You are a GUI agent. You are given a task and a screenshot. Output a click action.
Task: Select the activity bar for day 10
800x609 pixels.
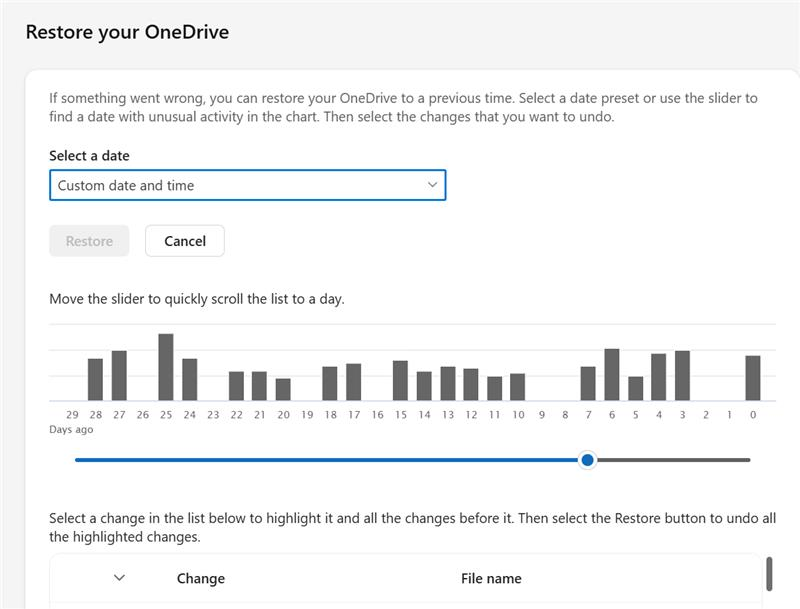pos(517,387)
